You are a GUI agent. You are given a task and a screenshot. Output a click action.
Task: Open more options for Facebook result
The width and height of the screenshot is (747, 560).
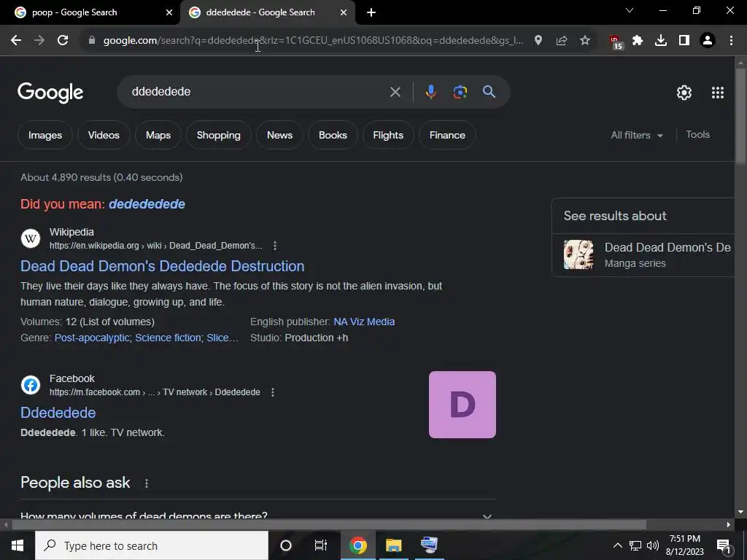coord(273,392)
